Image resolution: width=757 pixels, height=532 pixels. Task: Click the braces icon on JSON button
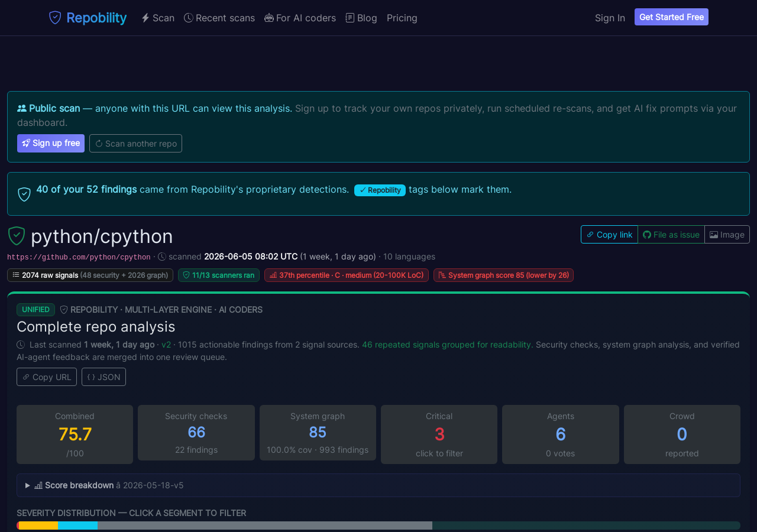[x=91, y=377]
